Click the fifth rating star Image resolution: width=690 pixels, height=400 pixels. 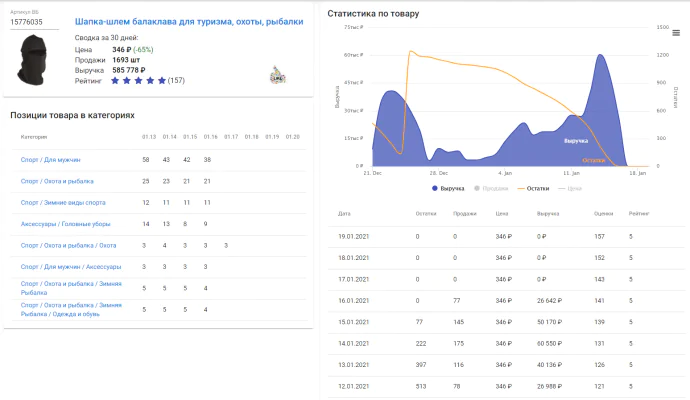pos(161,81)
